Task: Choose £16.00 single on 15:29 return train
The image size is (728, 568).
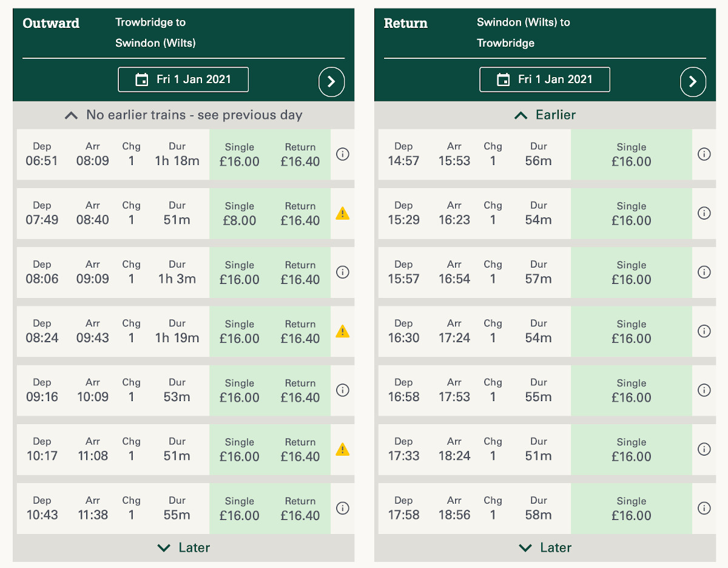Action: (x=631, y=214)
